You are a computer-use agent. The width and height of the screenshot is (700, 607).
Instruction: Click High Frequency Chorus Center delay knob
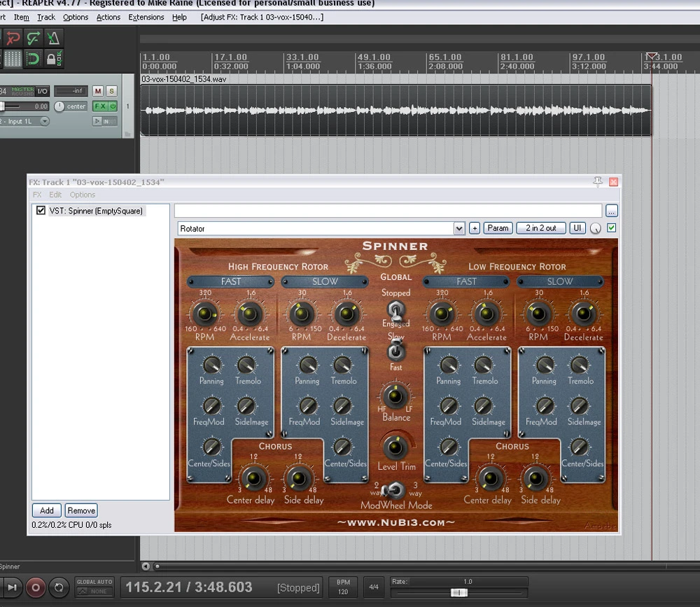click(x=253, y=478)
